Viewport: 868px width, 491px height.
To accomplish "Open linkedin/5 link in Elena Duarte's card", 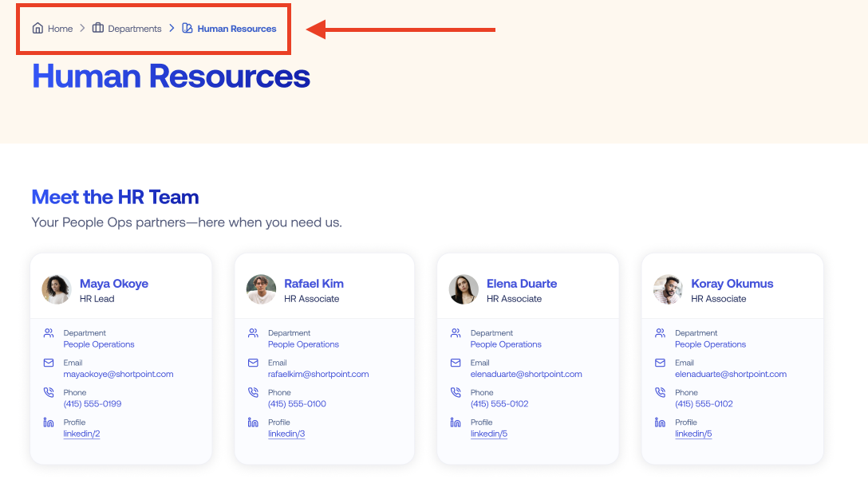I will pyautogui.click(x=489, y=434).
